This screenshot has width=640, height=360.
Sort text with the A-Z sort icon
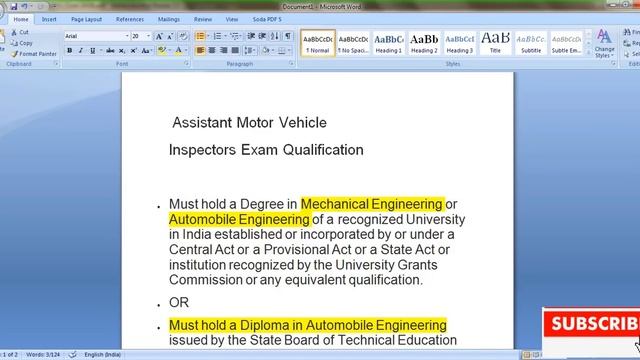coord(275,36)
